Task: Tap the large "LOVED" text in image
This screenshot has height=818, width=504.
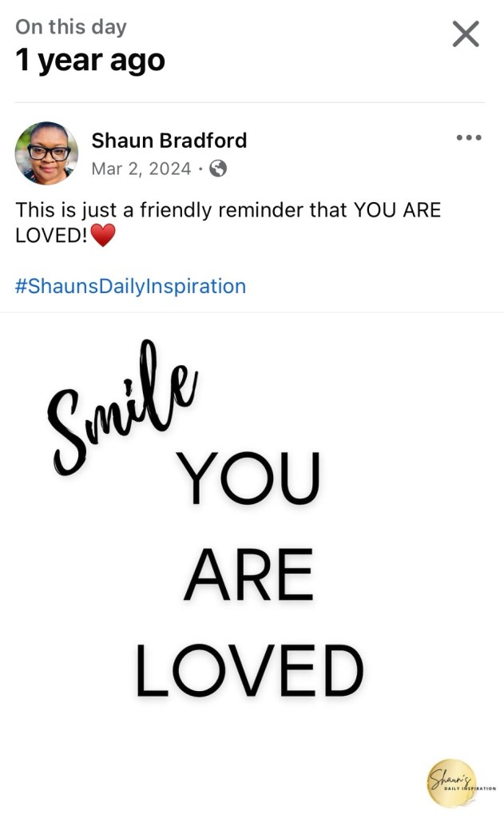Action: [248, 670]
